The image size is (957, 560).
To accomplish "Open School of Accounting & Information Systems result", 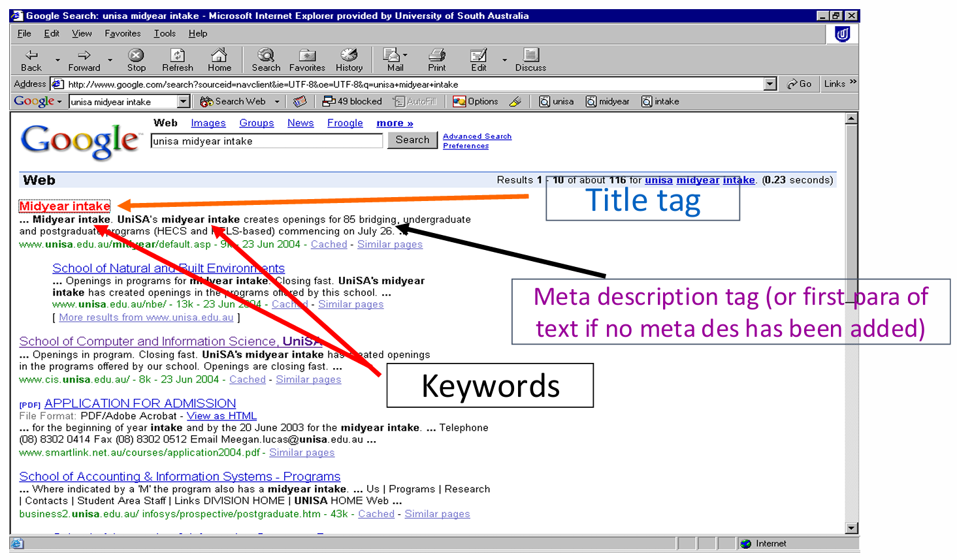I will tap(180, 476).
